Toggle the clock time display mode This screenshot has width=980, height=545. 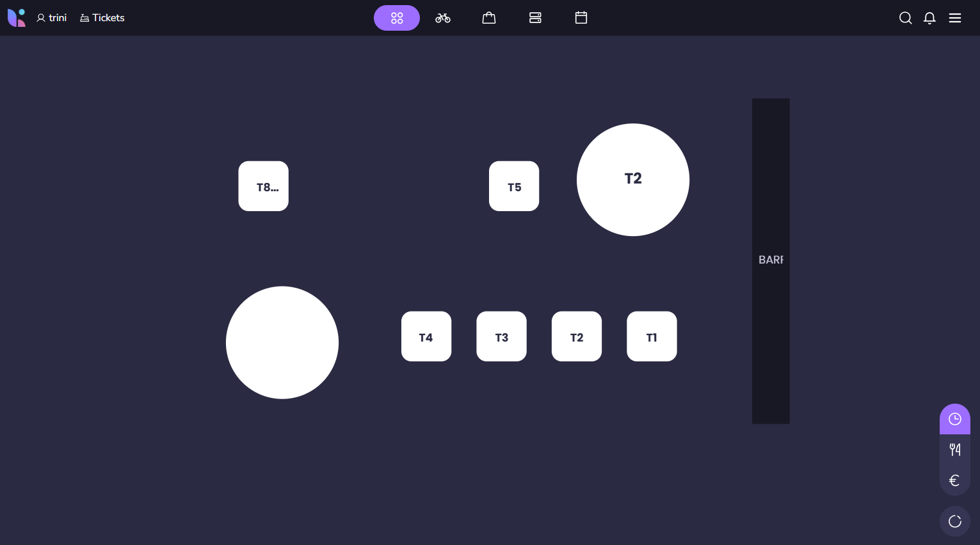(x=954, y=419)
